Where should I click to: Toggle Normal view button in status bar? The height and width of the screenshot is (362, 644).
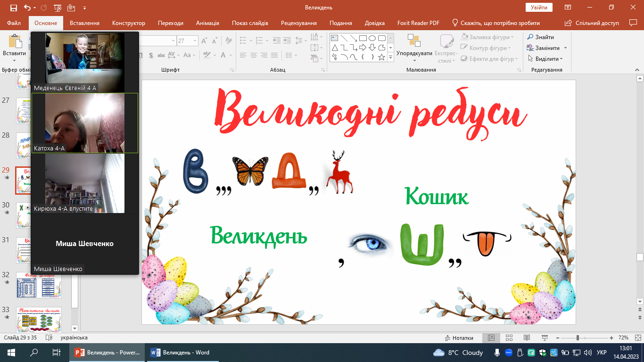pos(491,338)
